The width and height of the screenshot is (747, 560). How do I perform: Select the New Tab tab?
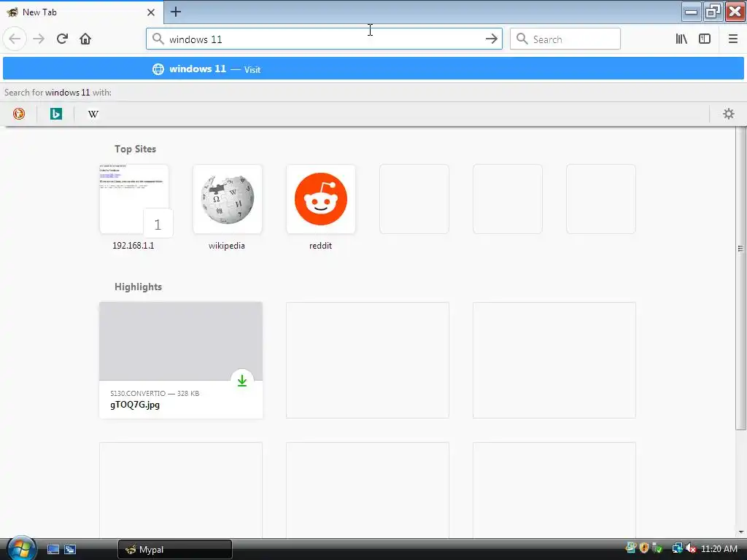click(x=82, y=12)
